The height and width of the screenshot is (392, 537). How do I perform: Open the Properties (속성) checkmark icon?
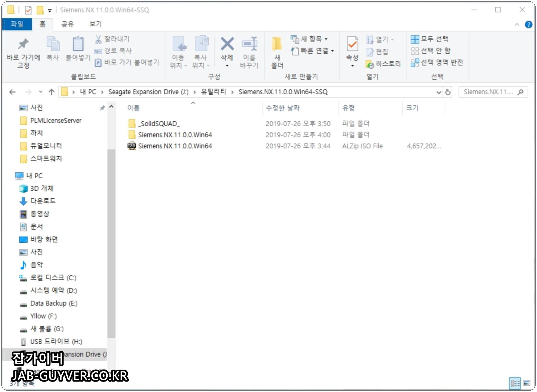tap(352, 44)
